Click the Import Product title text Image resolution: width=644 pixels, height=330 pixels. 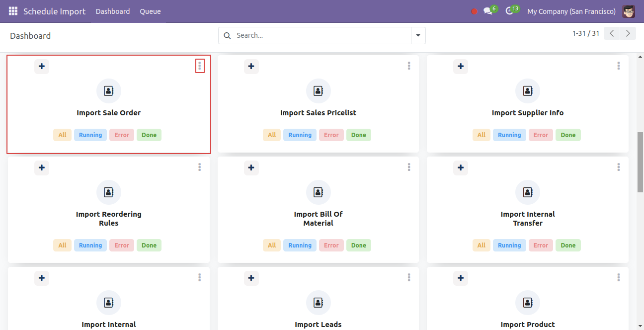528,325
